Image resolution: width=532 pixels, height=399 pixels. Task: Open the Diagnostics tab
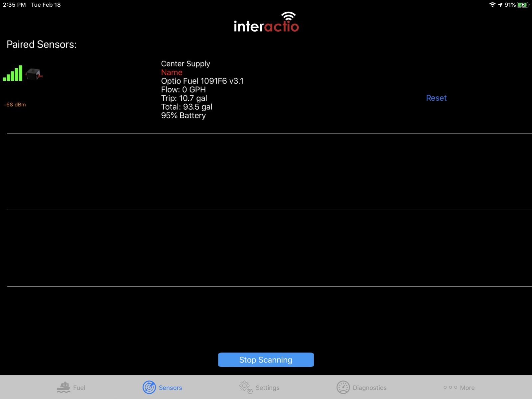(x=361, y=387)
